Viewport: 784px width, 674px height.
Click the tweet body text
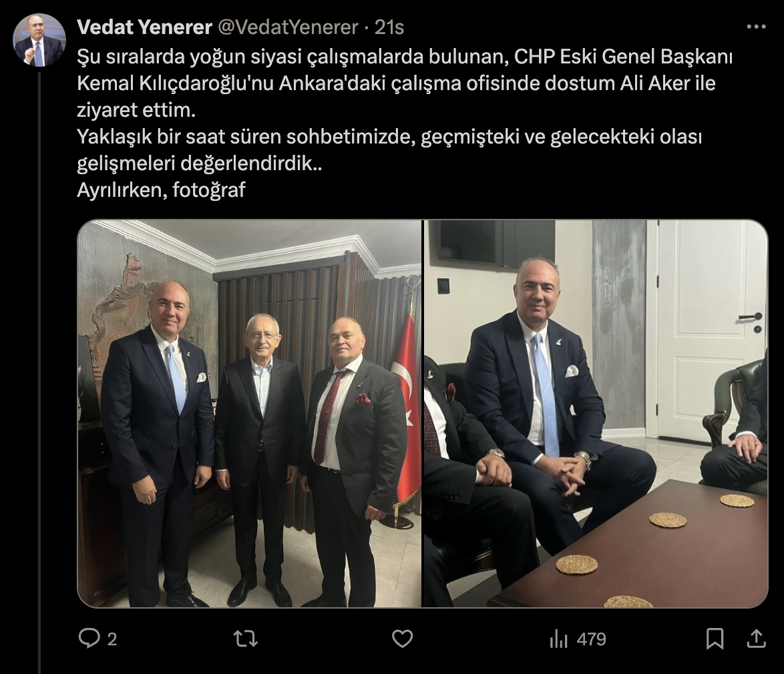click(405, 123)
